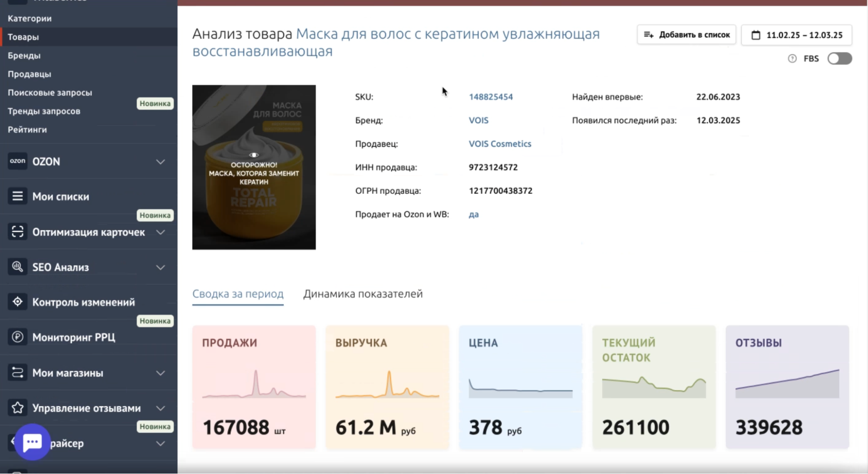This screenshot has height=474, width=868.
Task: Click the Управление отзывами star icon
Action: click(17, 408)
